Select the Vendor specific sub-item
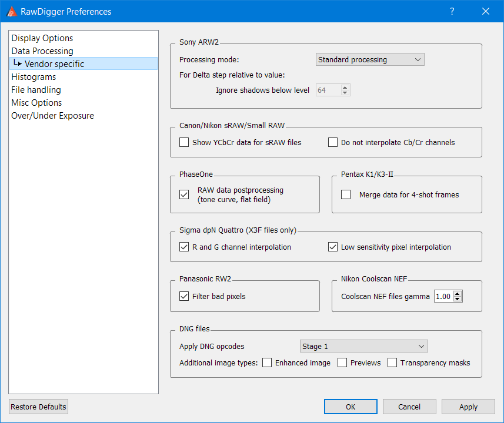This screenshot has width=504, height=423. point(84,63)
